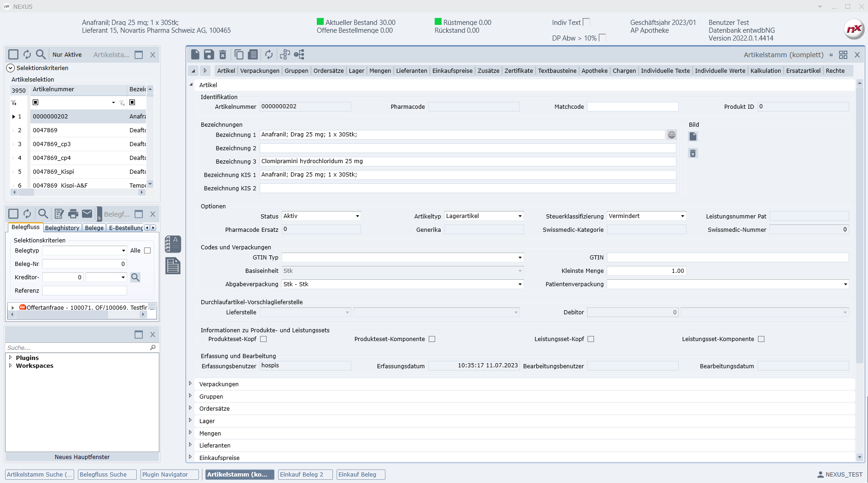Enable the Alle checkbox next to Belegtyp
The height and width of the screenshot is (483, 868).
point(147,251)
